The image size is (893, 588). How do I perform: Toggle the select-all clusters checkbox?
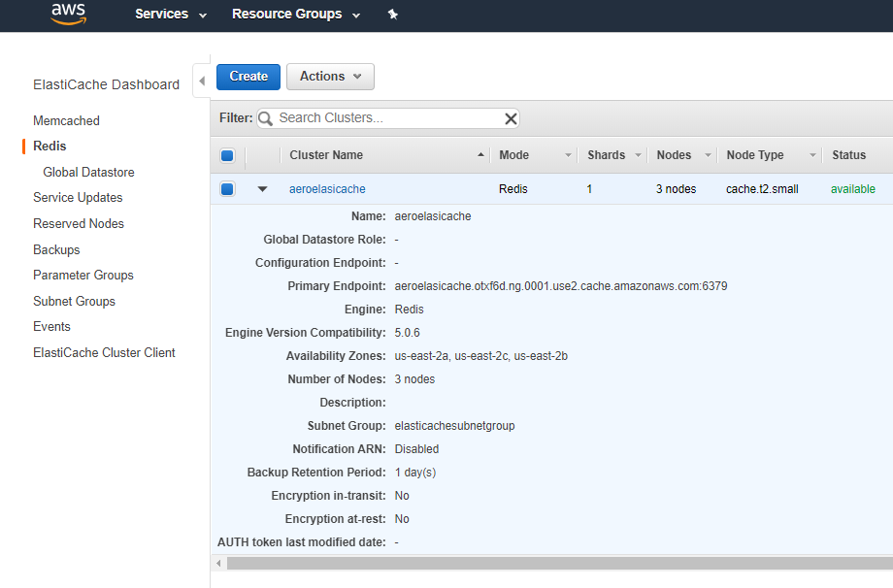click(227, 155)
